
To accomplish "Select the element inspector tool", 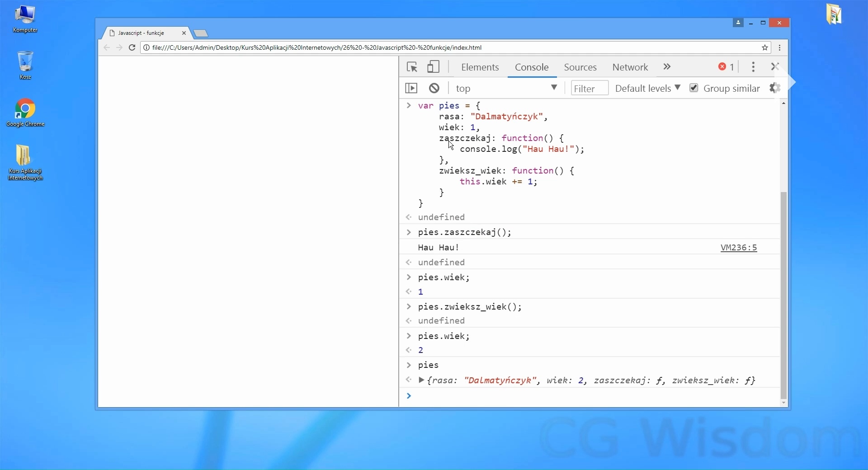I will point(411,67).
